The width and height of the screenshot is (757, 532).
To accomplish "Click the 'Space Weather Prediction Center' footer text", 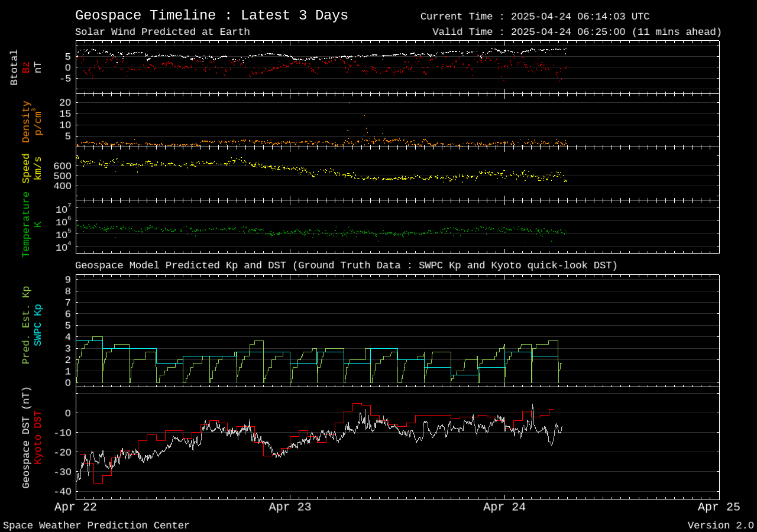I will (x=96, y=525).
